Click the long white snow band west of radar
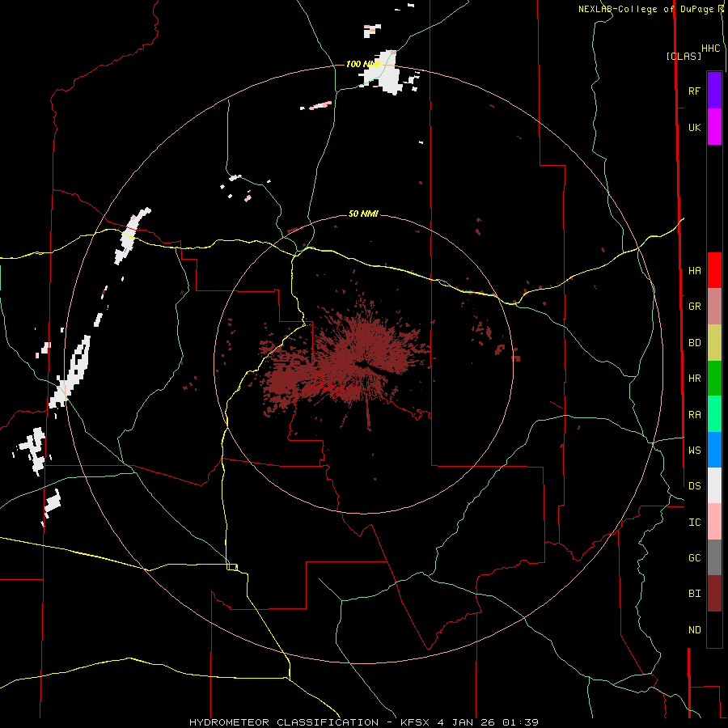The width and height of the screenshot is (728, 728). [72, 371]
